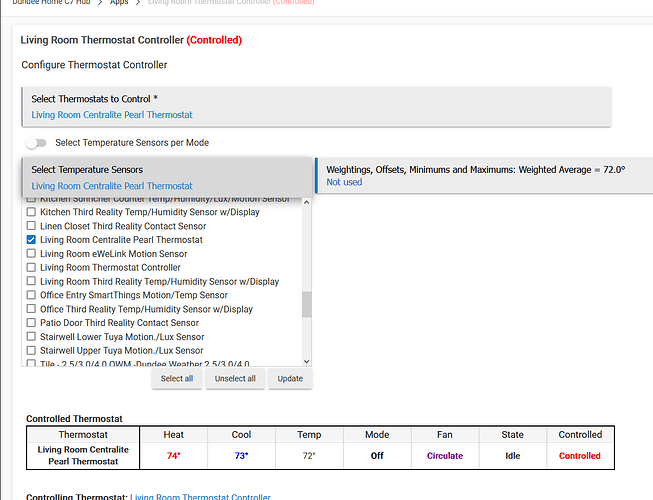Check Stairwell Upper Tuya Motion./Lux Sensor
The image size is (653, 500).
point(31,351)
